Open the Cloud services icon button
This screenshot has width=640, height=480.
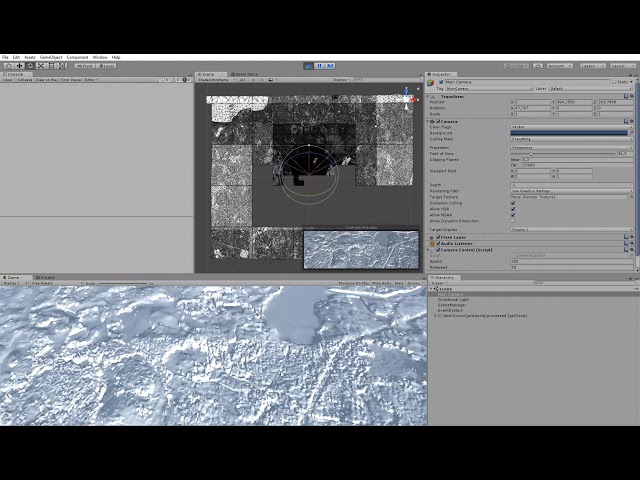(538, 66)
